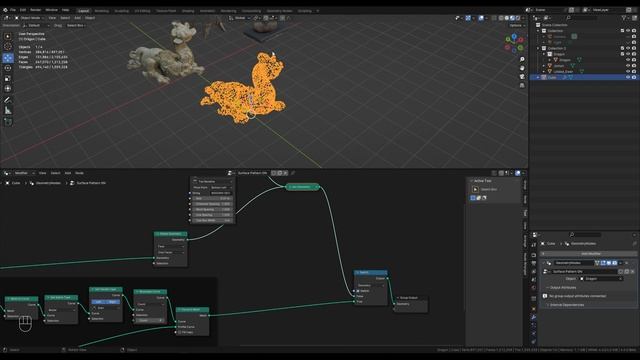Open the Add menu in node editor header
This screenshot has height=360, width=640.
[67, 173]
